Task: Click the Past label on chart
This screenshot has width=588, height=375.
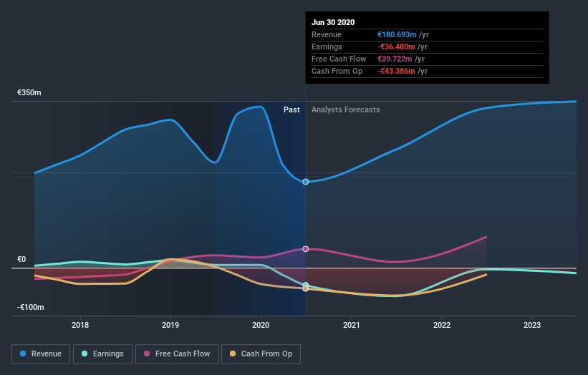Action: [291, 109]
